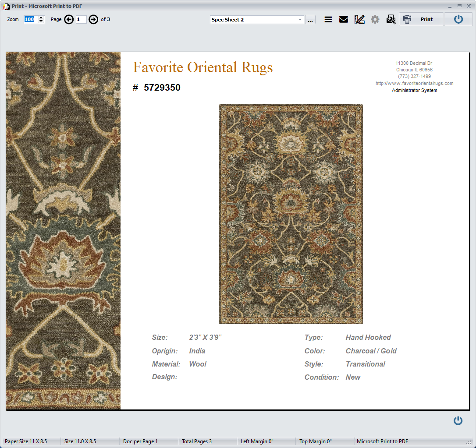The width and height of the screenshot is (476, 448).
Task: Click Paper Size 11 X 8.5 status entry
Action: (x=26, y=441)
